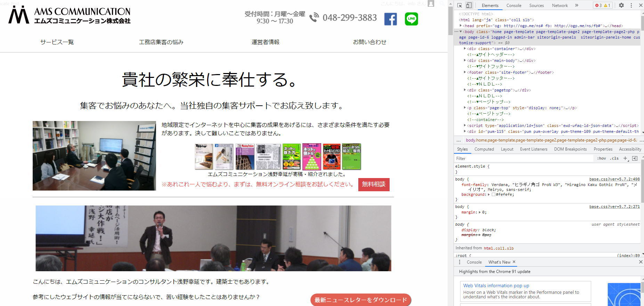This screenshot has width=644, height=306.
Task: Switch to the Console tab in top bar
Action: coord(514,5)
